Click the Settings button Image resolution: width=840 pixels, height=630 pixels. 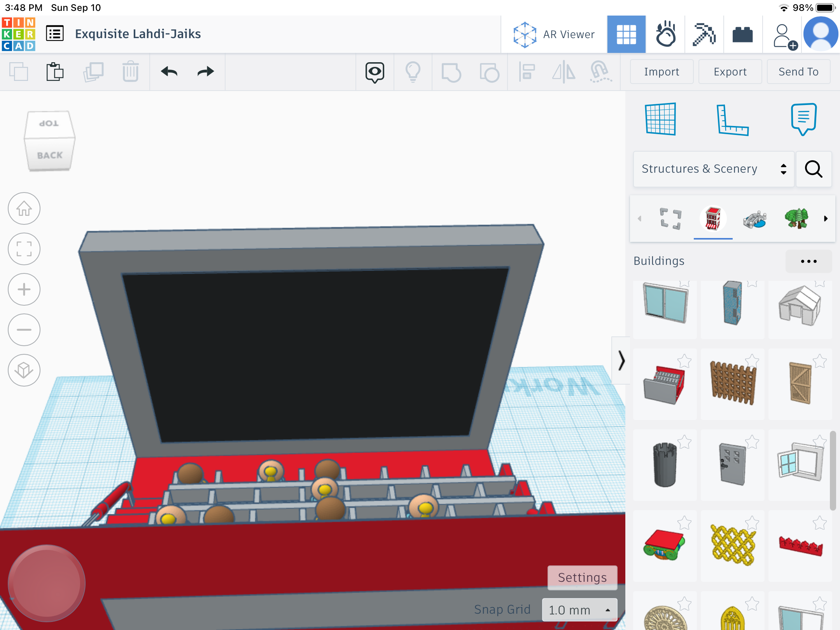[x=582, y=577]
